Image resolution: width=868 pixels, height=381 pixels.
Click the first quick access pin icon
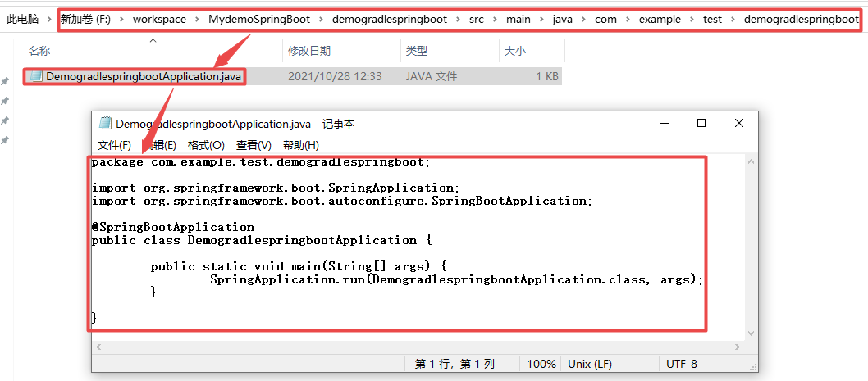point(4,81)
